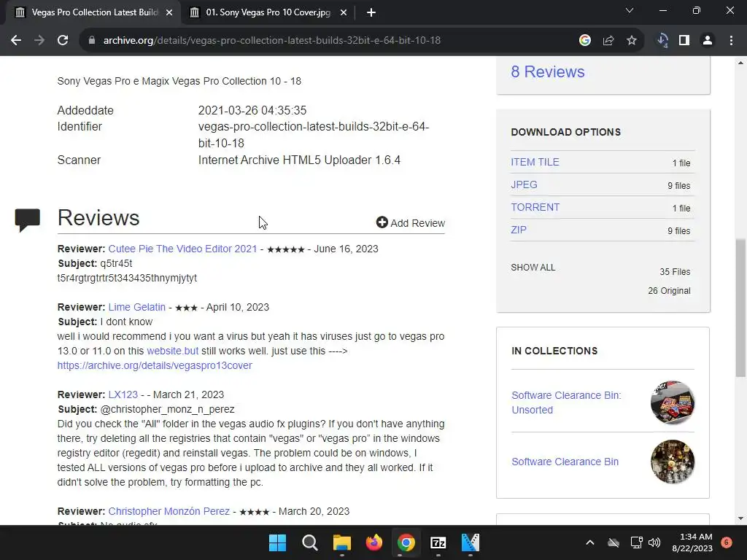Close the Vegas Pro Collection tab
Screen dimensions: 747x560
point(169,12)
